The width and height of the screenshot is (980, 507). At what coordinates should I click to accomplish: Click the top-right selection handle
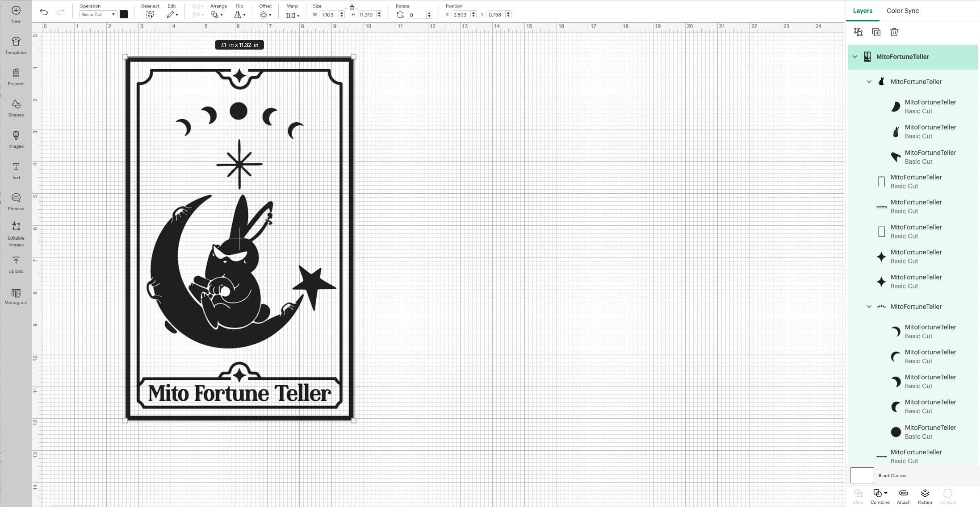click(x=354, y=57)
